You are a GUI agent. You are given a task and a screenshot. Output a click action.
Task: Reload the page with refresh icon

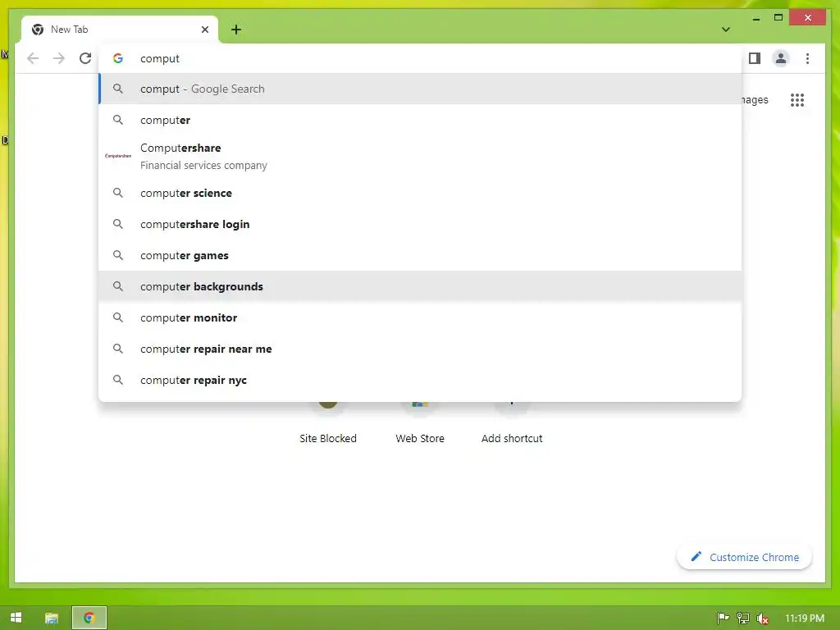pyautogui.click(x=85, y=58)
